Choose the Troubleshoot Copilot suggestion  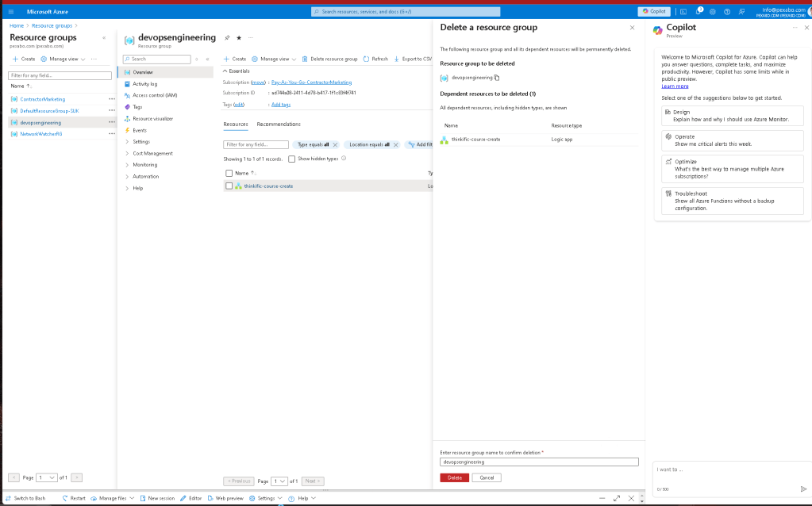click(x=733, y=201)
